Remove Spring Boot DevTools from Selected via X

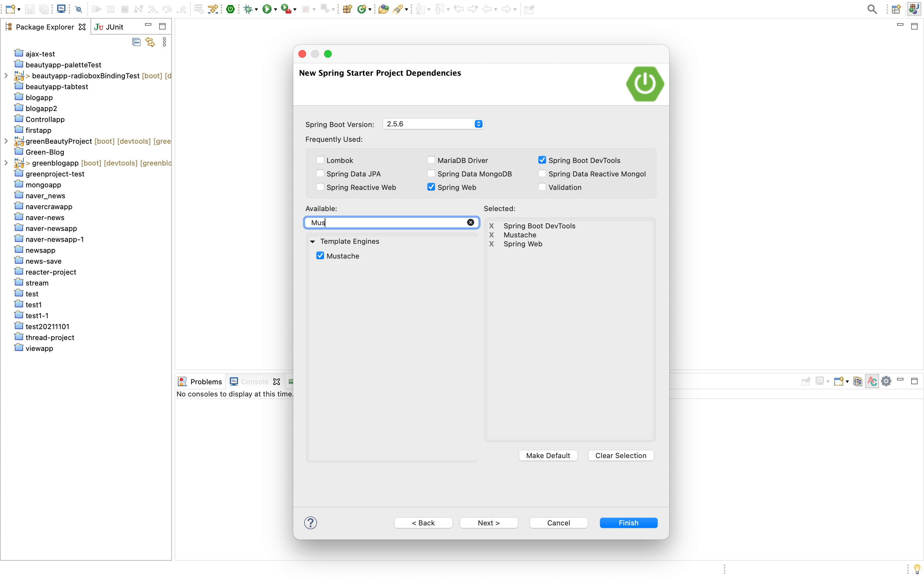[491, 225]
